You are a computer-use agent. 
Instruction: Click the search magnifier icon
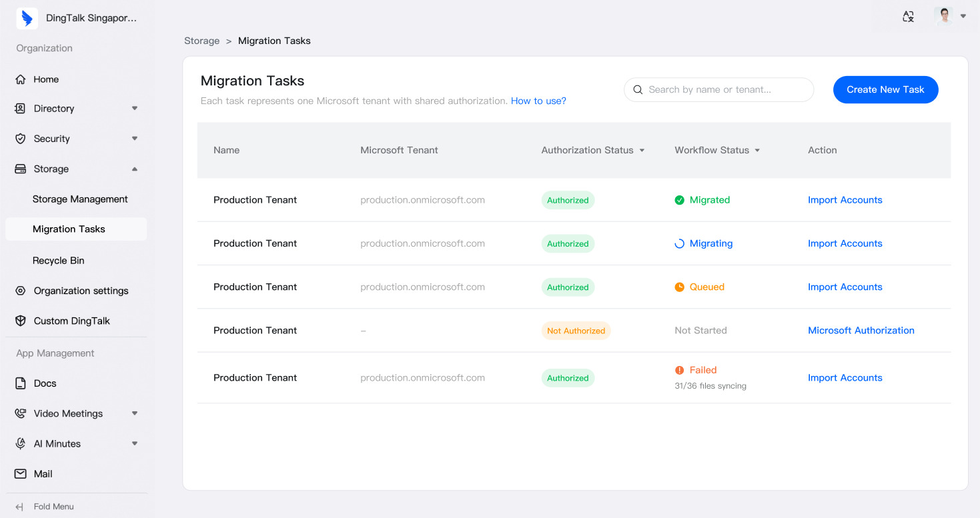(x=638, y=89)
